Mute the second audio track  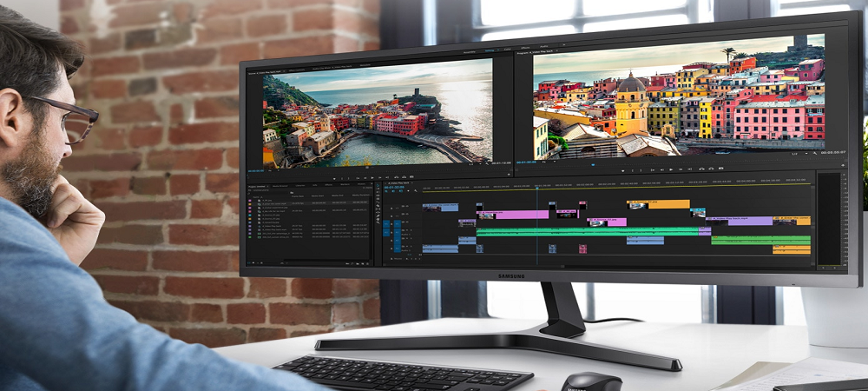407,238
